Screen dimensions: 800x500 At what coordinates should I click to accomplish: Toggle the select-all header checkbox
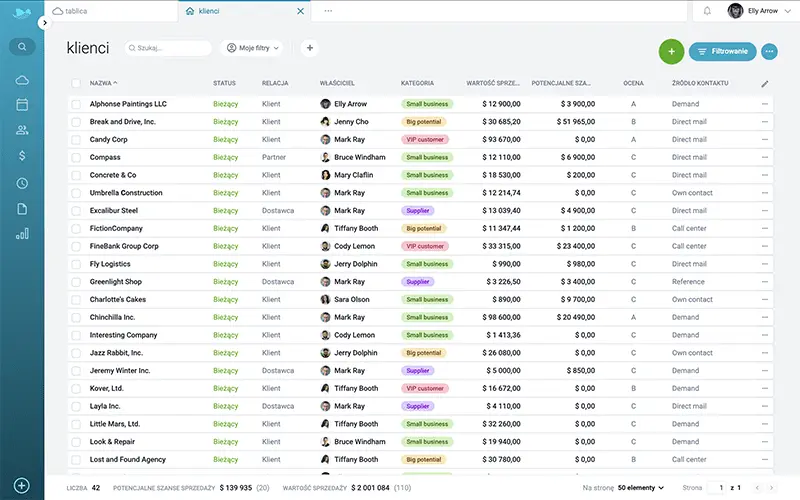coord(76,83)
